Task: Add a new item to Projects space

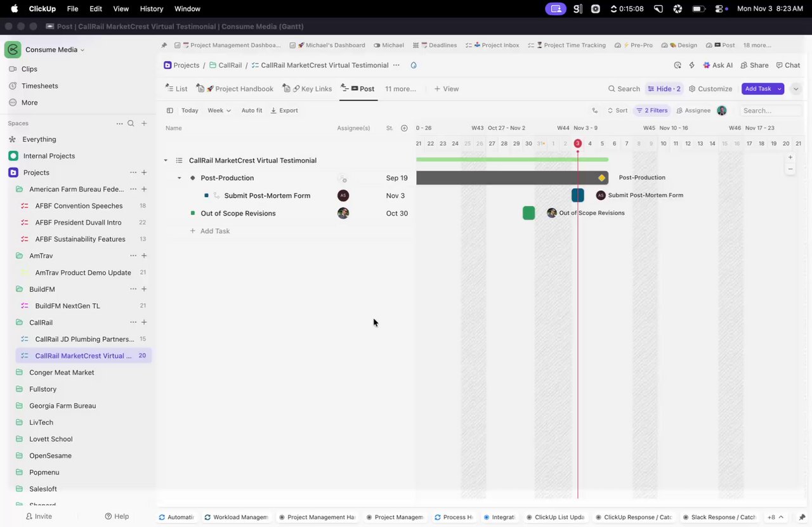Action: pos(144,172)
